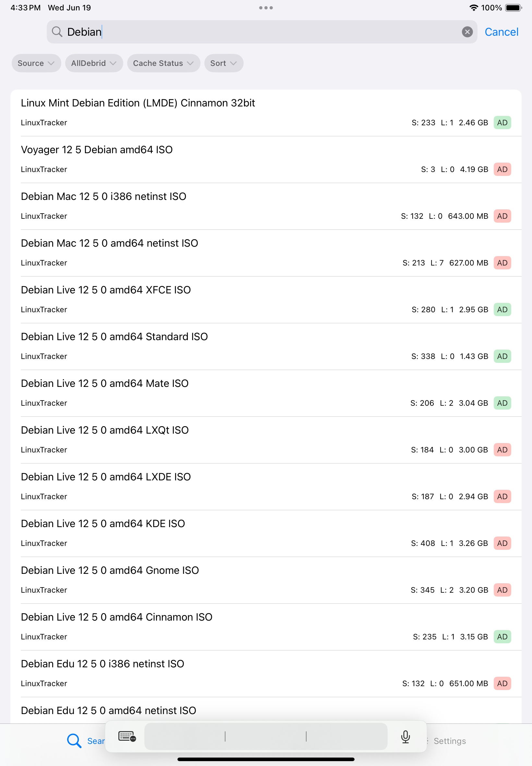Screen dimensions: 532x766
Task: Open the Cache Status filter dropdown
Action: click(163, 63)
